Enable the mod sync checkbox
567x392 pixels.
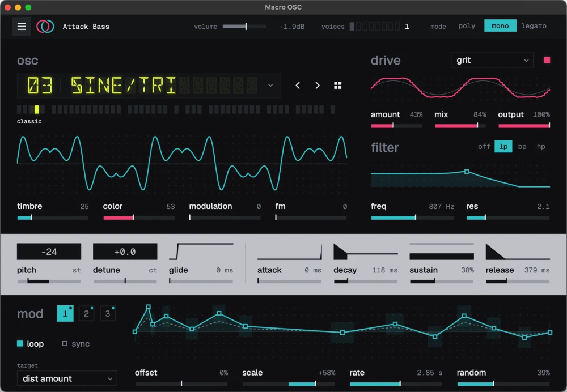pyautogui.click(x=65, y=343)
